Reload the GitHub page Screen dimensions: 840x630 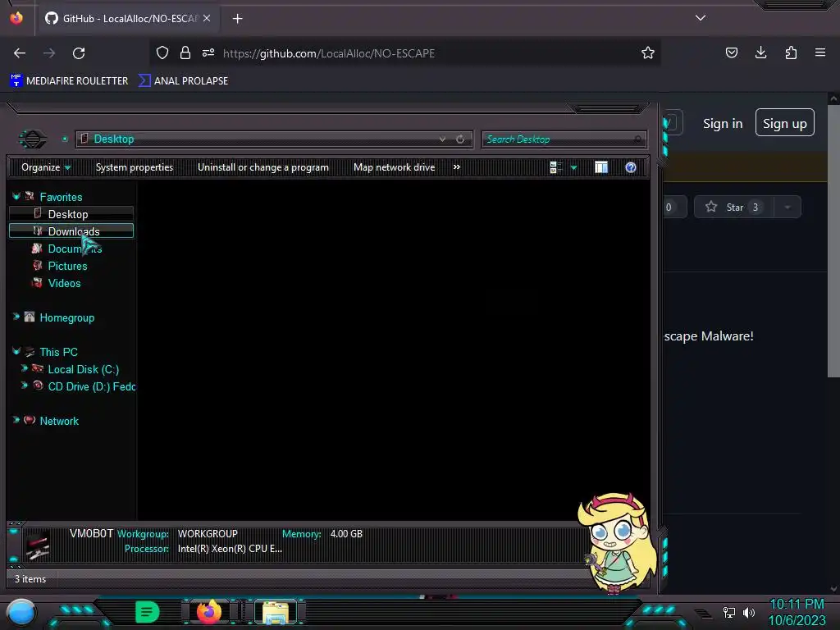(79, 53)
